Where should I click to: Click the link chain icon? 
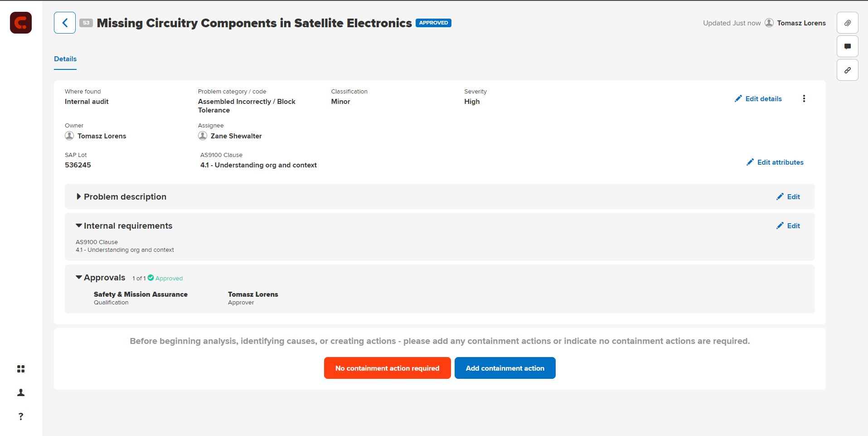847,70
